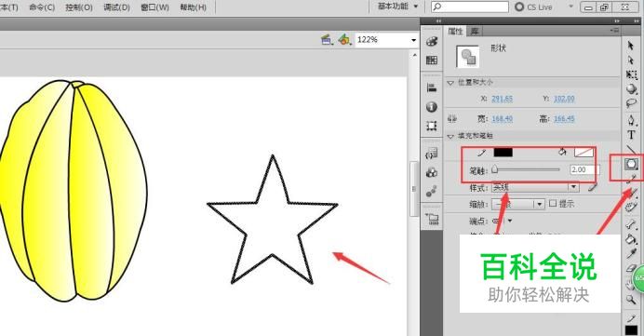Select the Selection arrow tool
This screenshot has width=644, height=336.
pos(631,46)
